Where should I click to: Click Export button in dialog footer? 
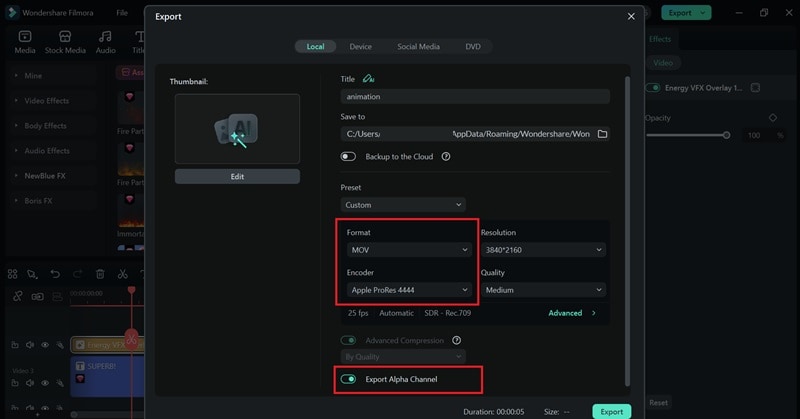pos(611,411)
